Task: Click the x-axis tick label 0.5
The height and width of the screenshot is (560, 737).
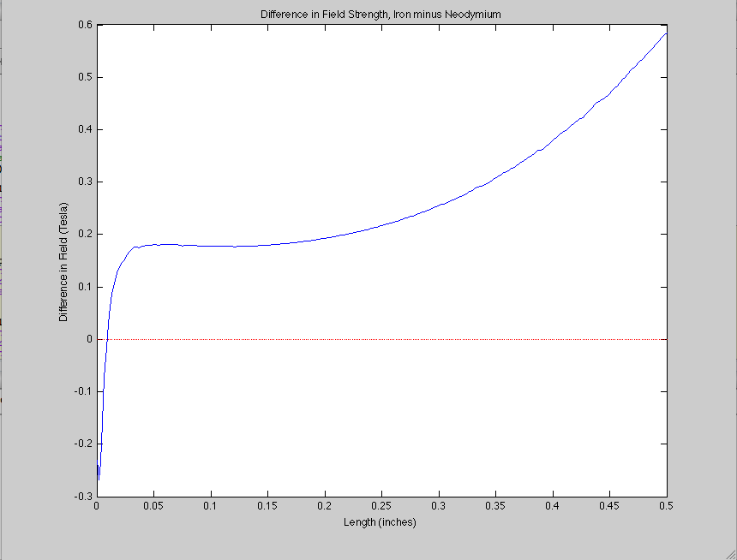Action: [x=666, y=507]
